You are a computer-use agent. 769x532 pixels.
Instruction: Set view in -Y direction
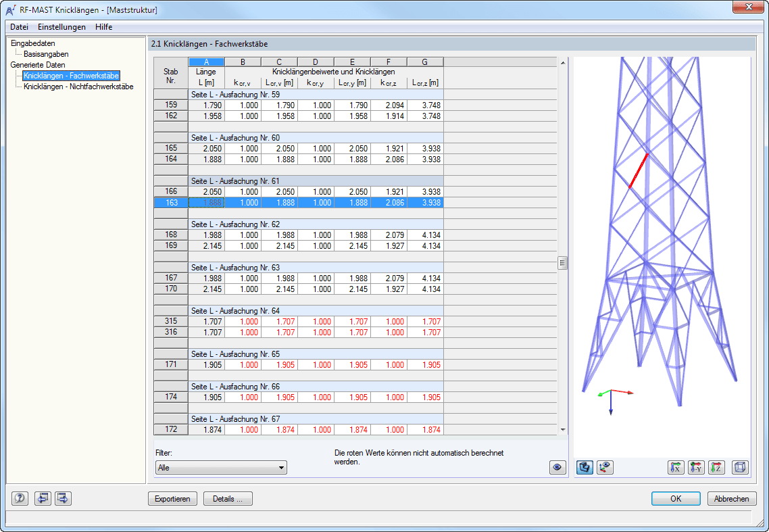[x=697, y=467]
